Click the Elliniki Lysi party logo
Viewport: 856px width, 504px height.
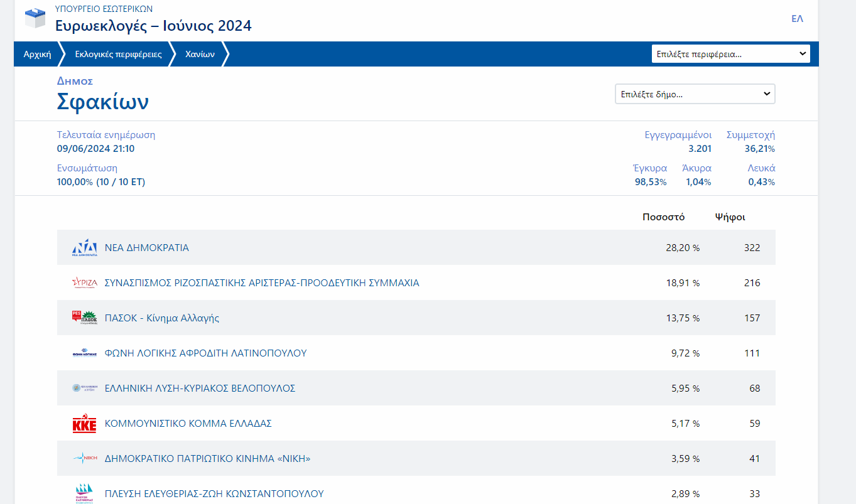coord(84,389)
